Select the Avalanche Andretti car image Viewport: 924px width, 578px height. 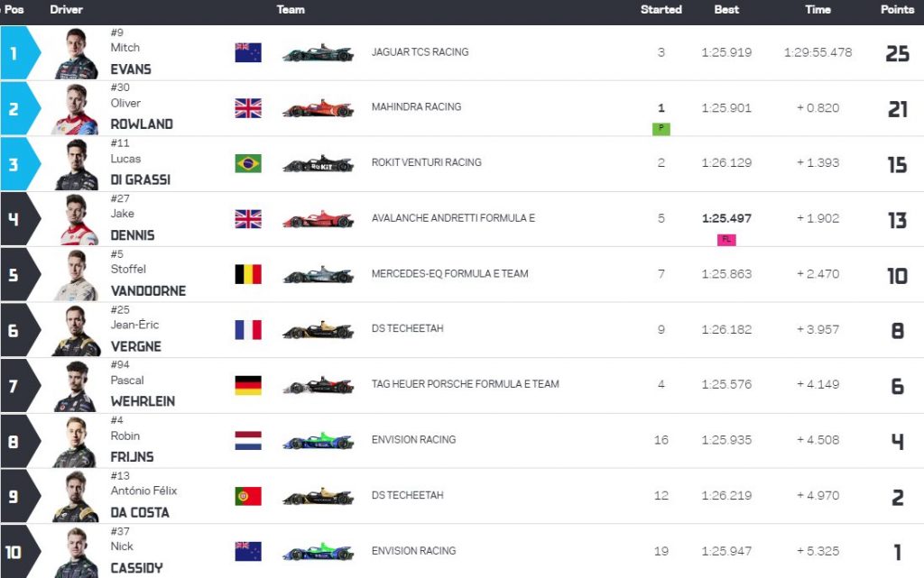tap(319, 219)
